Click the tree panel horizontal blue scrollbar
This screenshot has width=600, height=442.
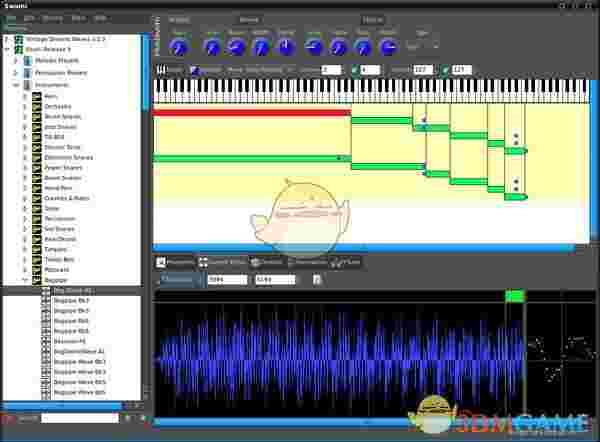click(62, 405)
